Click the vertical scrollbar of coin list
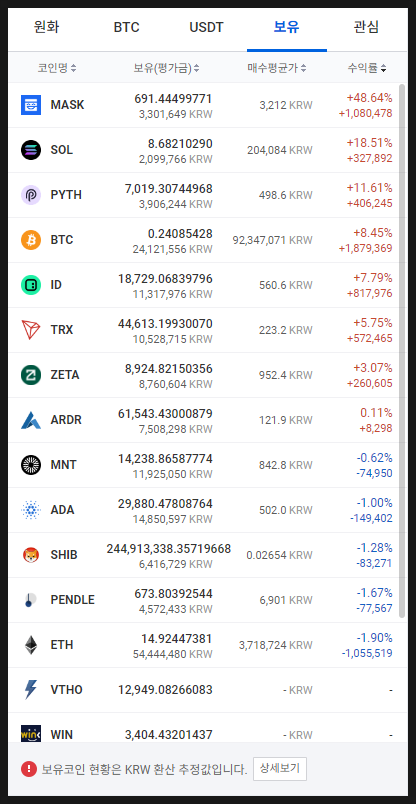This screenshot has width=416, height=804. 402,352
